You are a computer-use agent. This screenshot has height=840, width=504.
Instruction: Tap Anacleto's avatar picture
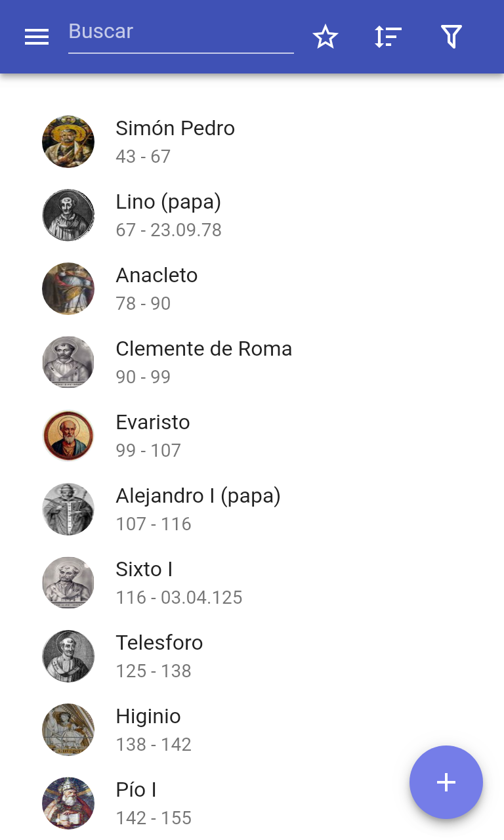coord(68,289)
